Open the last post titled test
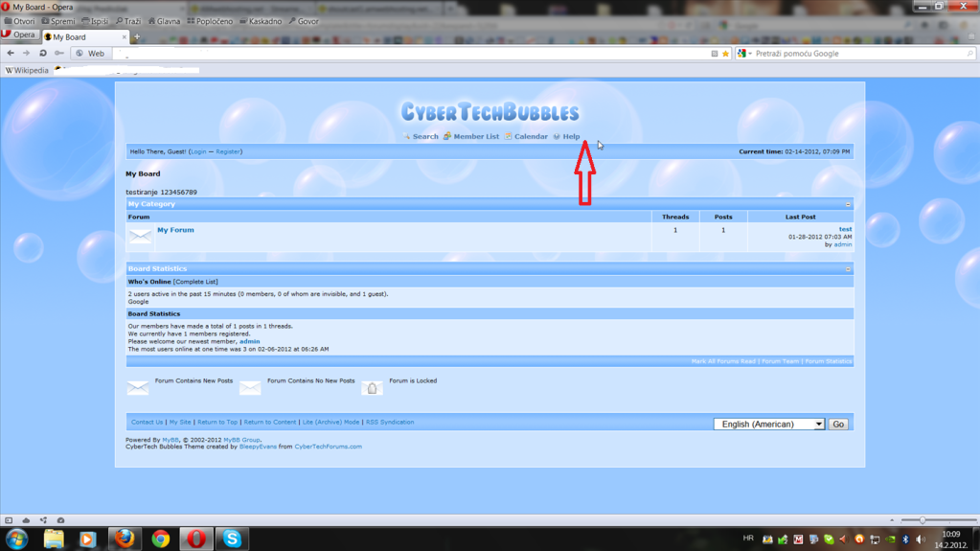 [x=845, y=230]
